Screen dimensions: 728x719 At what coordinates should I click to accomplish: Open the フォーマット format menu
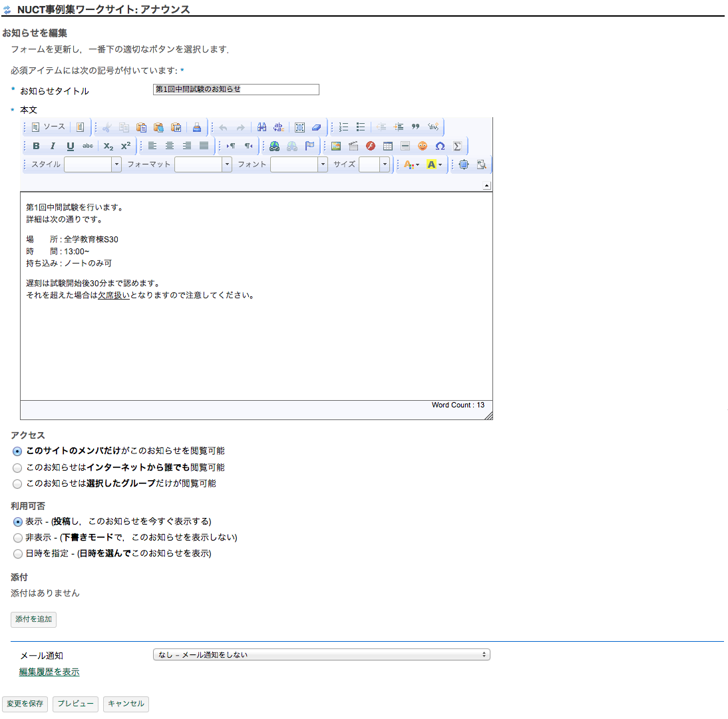coord(203,164)
